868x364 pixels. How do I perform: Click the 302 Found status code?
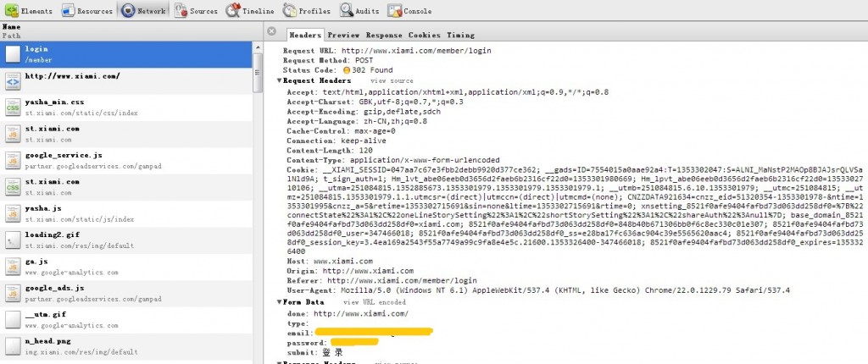368,70
